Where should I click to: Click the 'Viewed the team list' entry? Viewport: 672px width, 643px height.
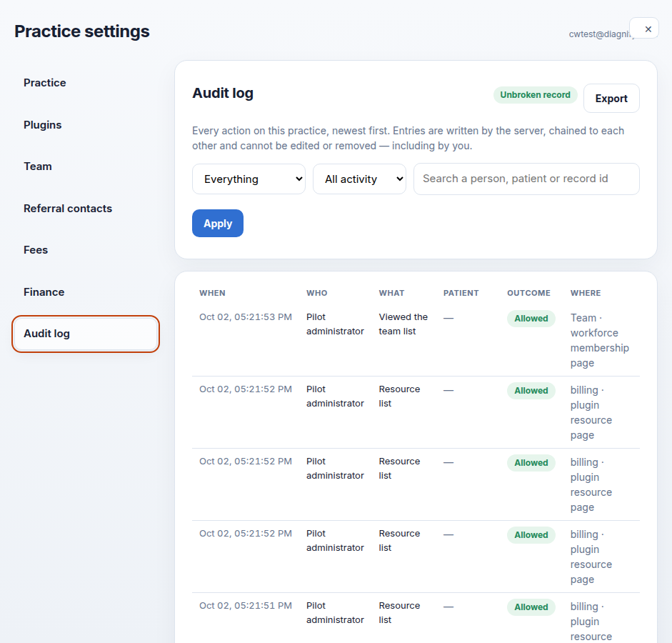(x=403, y=324)
